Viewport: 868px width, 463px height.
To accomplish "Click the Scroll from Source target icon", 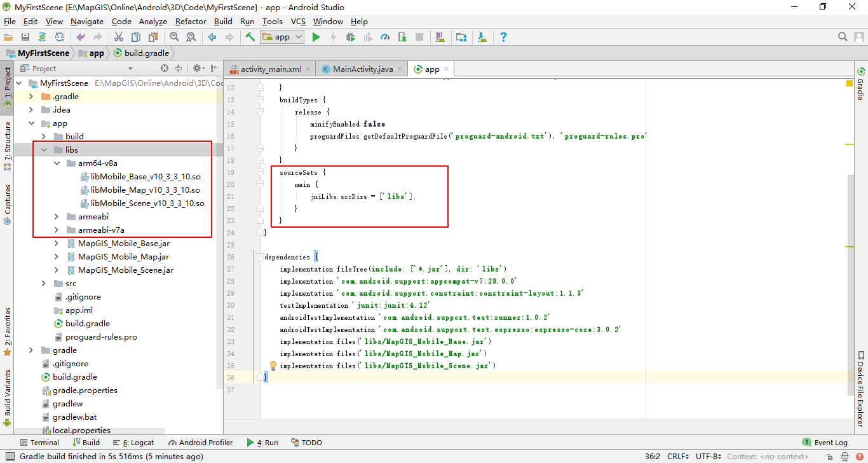I will (x=165, y=68).
